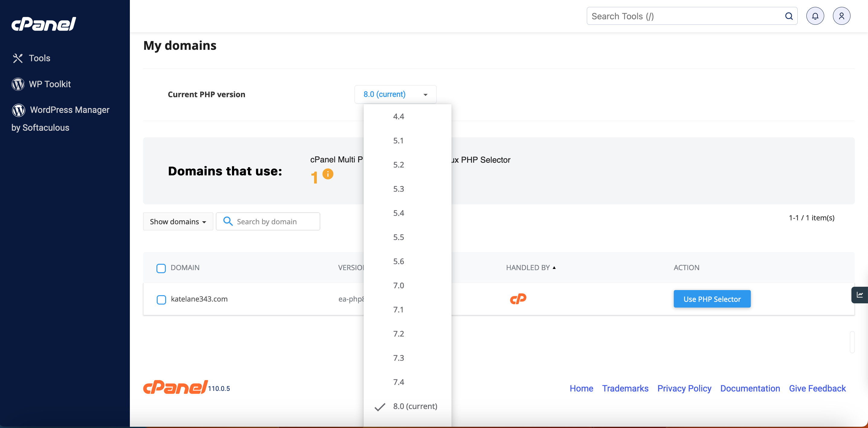Click the blue domain search magnifier icon
The height and width of the screenshot is (428, 868).
point(228,221)
